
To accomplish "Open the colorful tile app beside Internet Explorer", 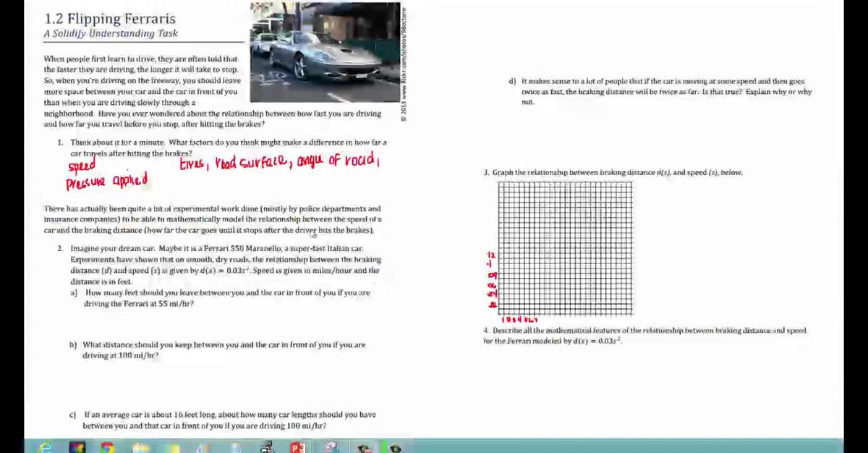I will click(x=77, y=447).
